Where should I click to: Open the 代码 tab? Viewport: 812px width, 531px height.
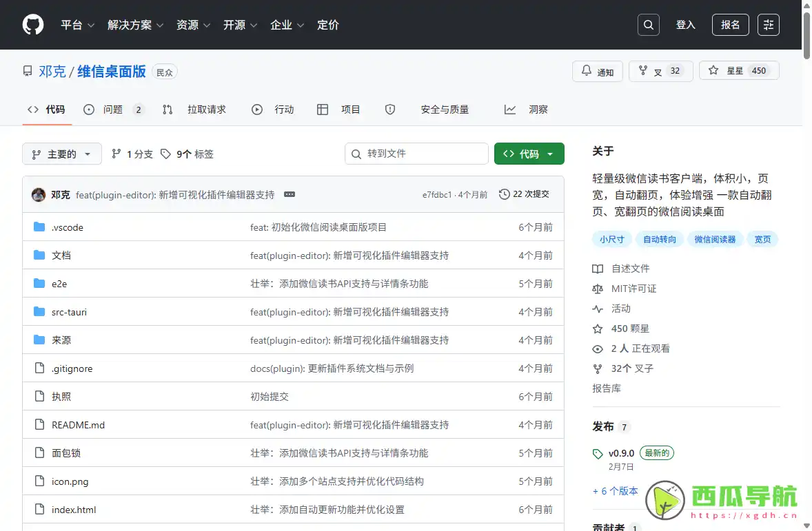pyautogui.click(x=47, y=110)
